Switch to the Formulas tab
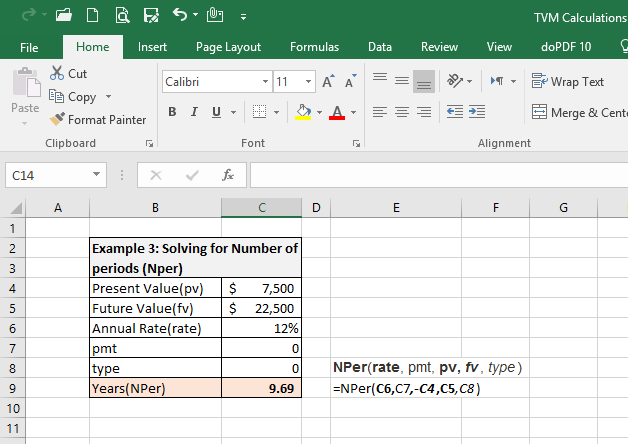Screen dimensions: 628x444 coord(314,47)
